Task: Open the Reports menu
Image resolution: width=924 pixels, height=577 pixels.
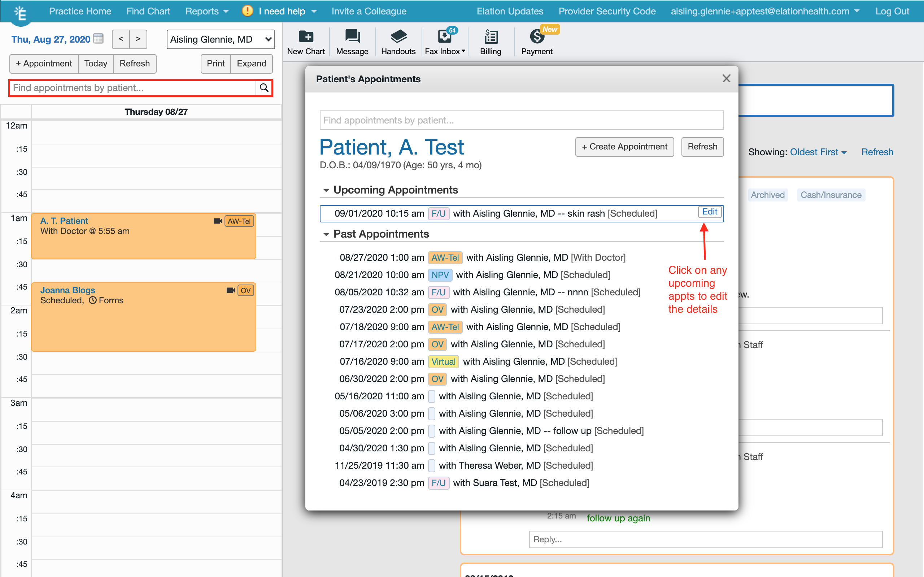Action: [207, 12]
